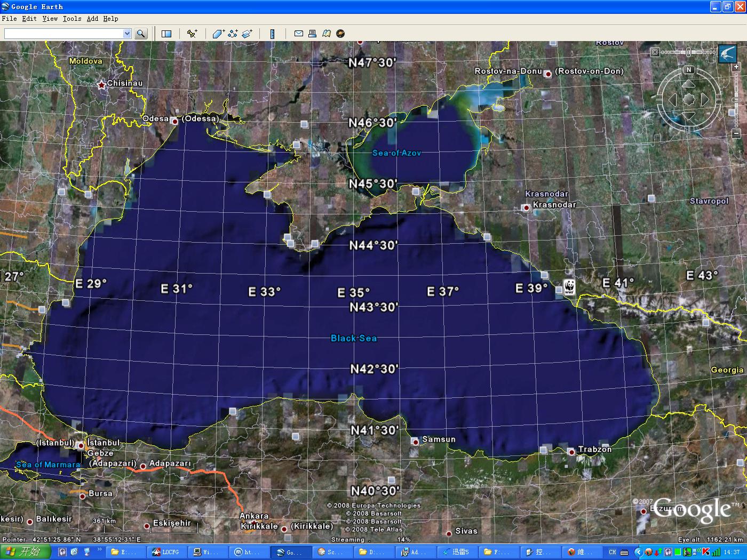This screenshot has height=560, width=747.
Task: Click the tilt slider handle
Action: click(689, 52)
